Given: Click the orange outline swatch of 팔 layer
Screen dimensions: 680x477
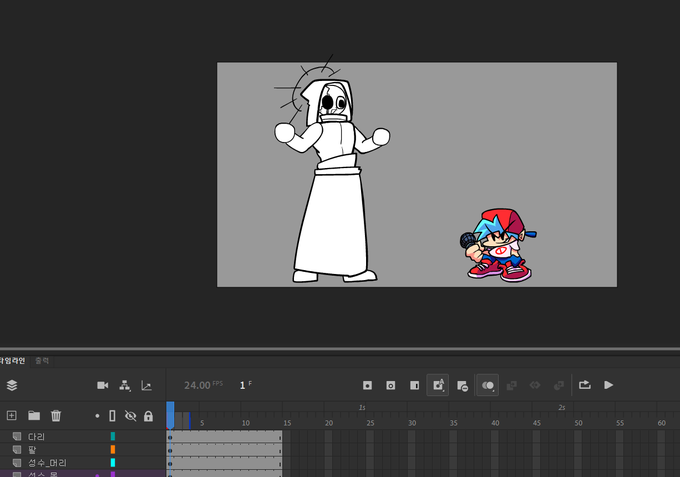Looking at the screenshot, I should (113, 449).
